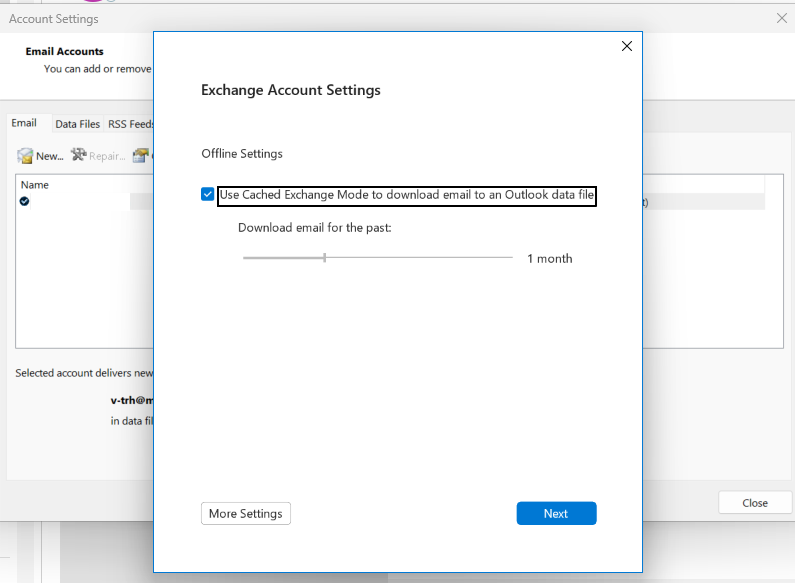Click the New account envelope icon

tap(25, 156)
